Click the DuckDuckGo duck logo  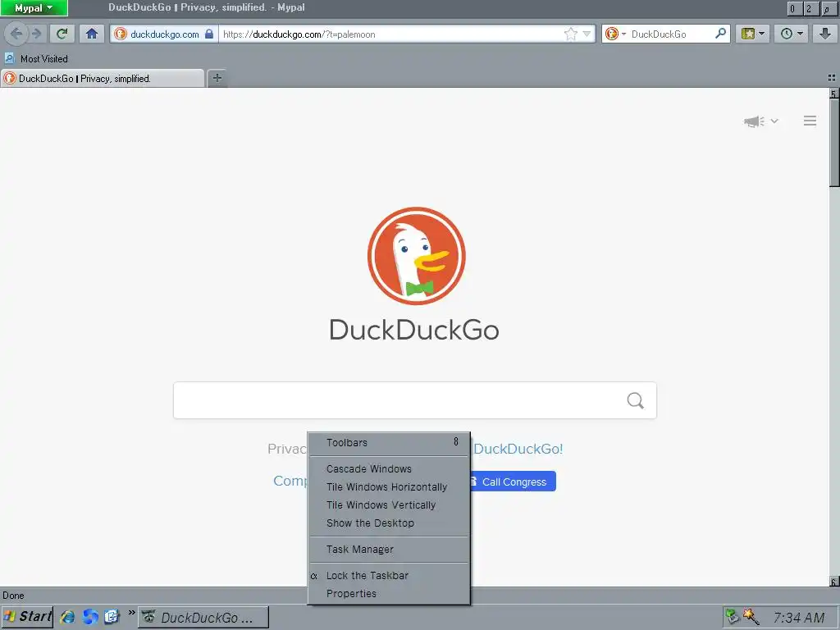click(416, 256)
